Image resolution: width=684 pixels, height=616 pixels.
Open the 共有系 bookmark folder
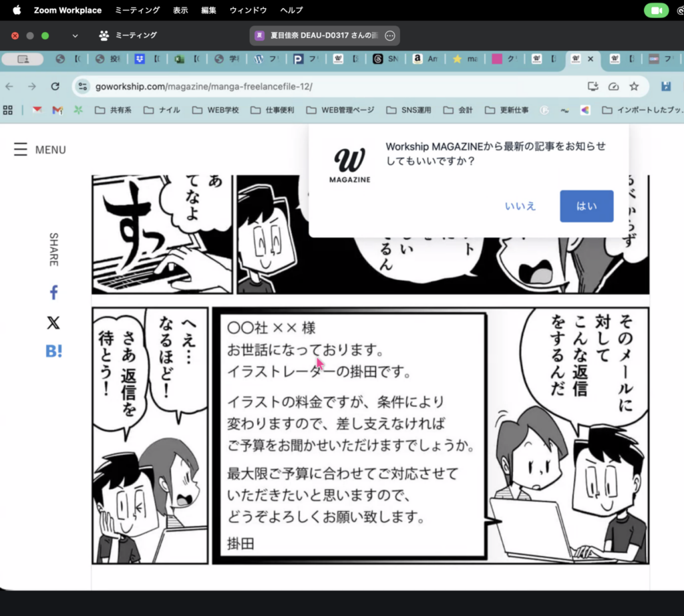[x=113, y=110]
